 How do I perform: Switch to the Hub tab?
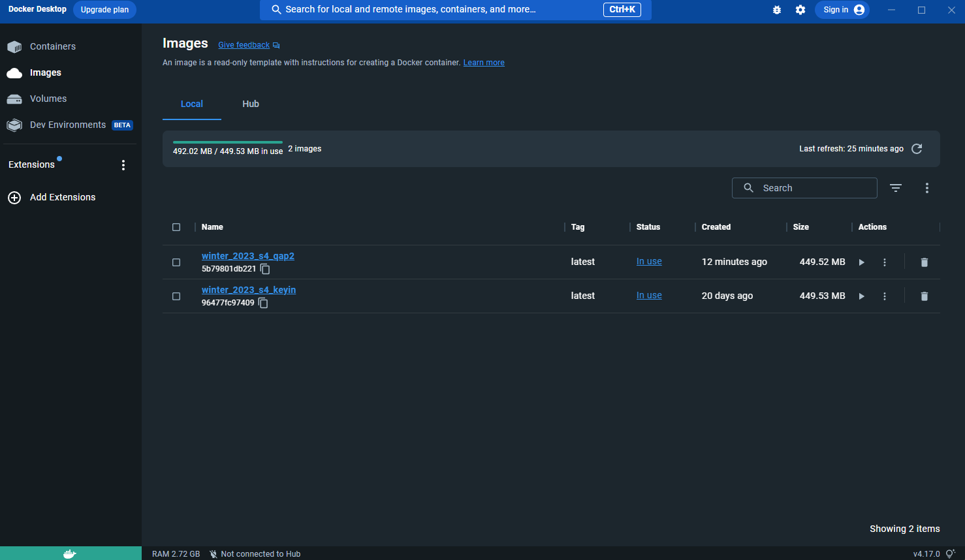pos(251,104)
